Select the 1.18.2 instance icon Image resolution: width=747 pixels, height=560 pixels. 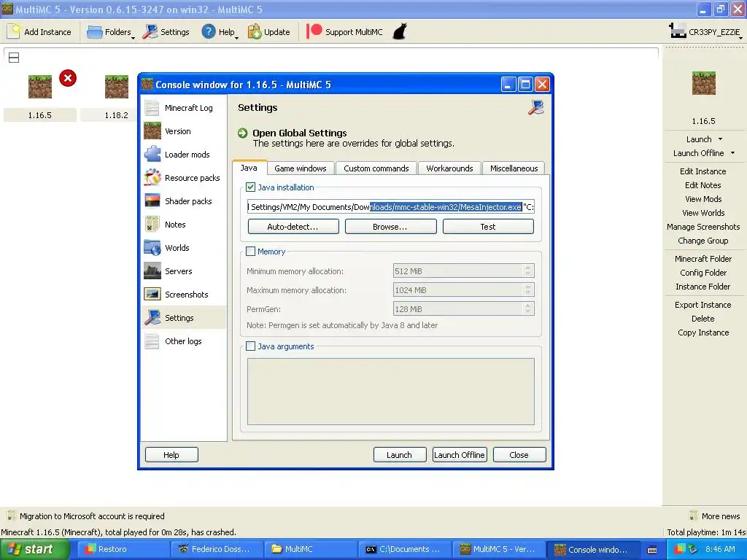click(117, 87)
